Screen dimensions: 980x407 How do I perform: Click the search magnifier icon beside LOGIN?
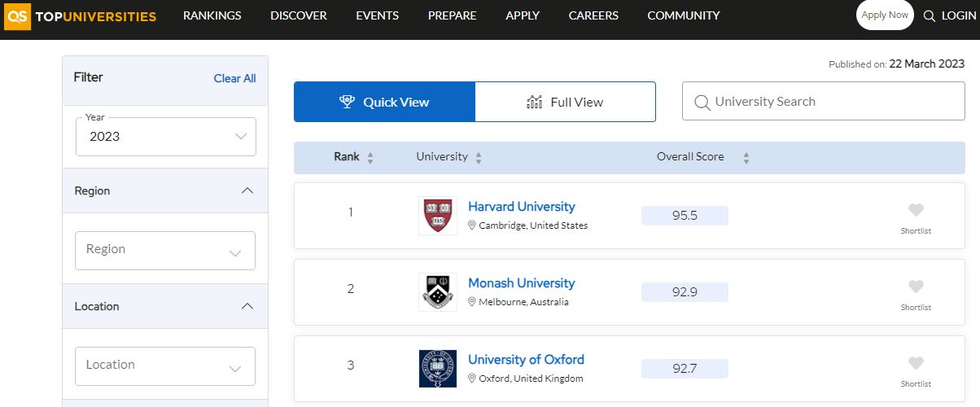930,15
